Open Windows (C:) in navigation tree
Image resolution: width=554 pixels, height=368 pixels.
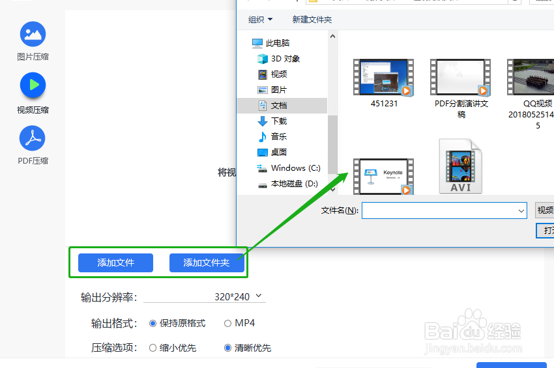(x=296, y=168)
